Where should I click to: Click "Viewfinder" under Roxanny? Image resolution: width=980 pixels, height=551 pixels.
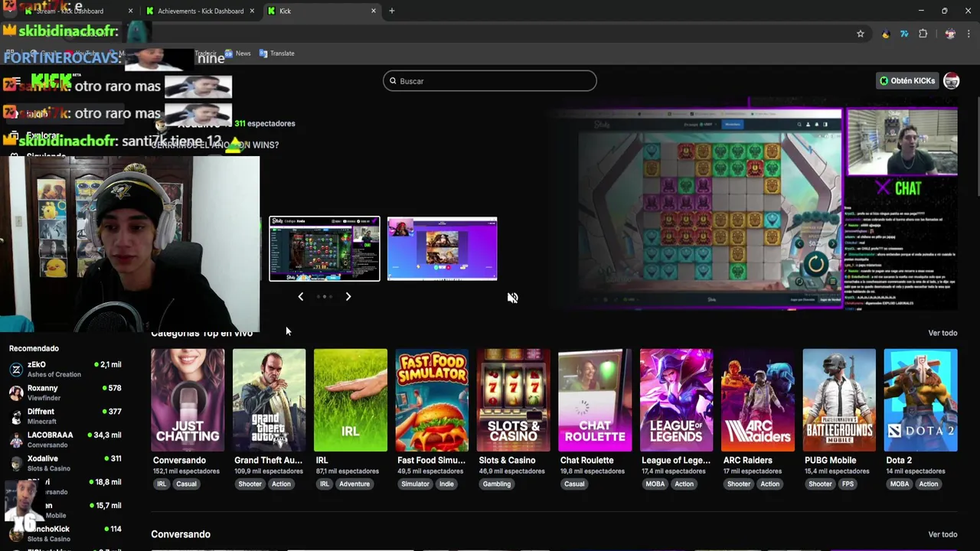click(x=42, y=398)
